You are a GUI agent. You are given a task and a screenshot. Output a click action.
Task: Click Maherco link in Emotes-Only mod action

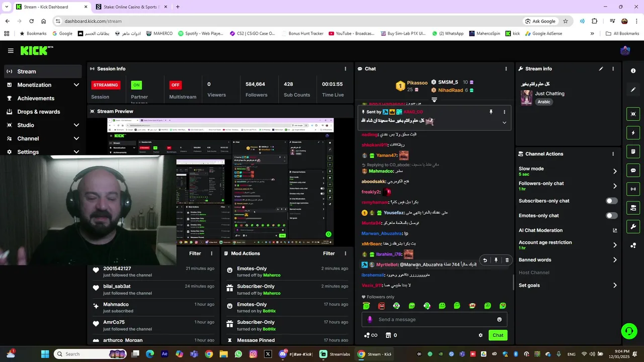pos(272,275)
